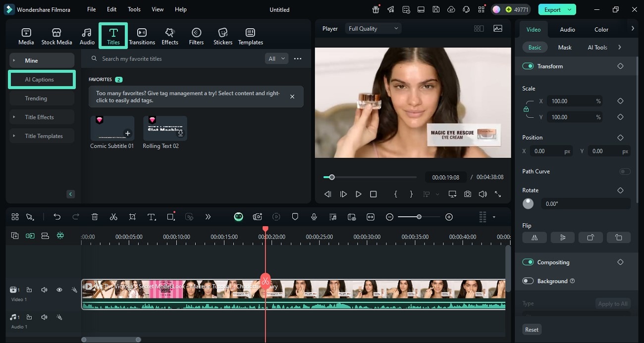Screen dimensions: 644x343
Task: Open the Transitions tab
Action: coord(142,36)
